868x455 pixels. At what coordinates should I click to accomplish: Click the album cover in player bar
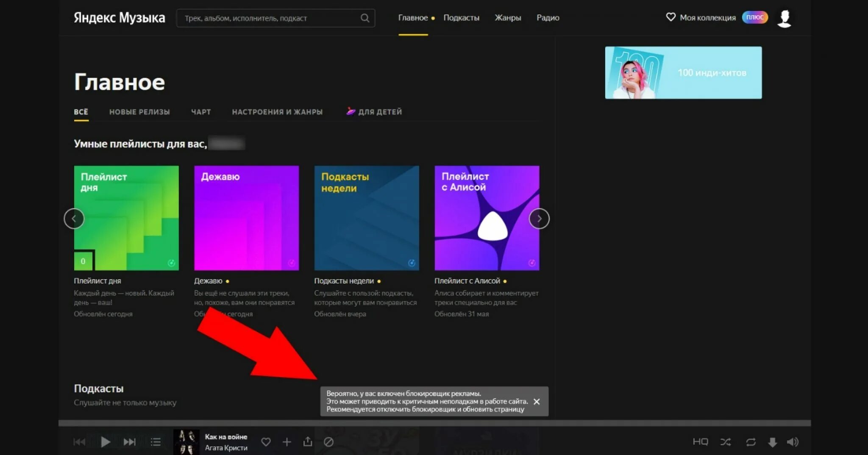tap(186, 442)
